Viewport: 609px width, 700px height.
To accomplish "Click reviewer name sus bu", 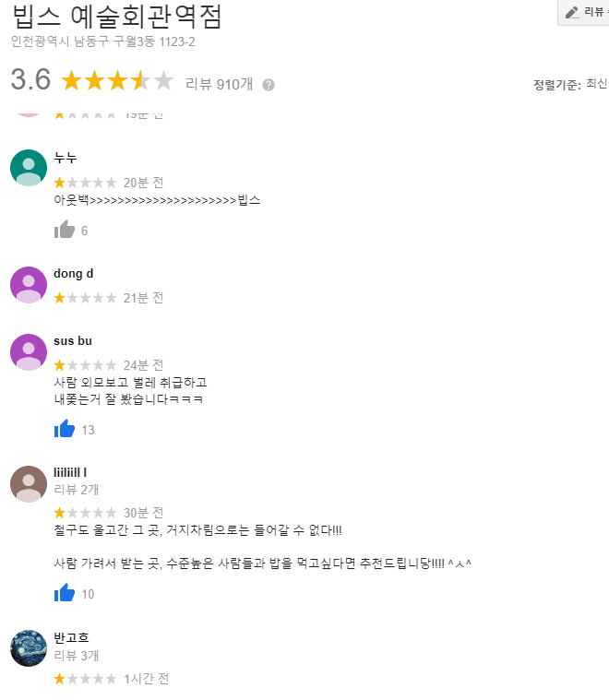I will click(x=73, y=341).
